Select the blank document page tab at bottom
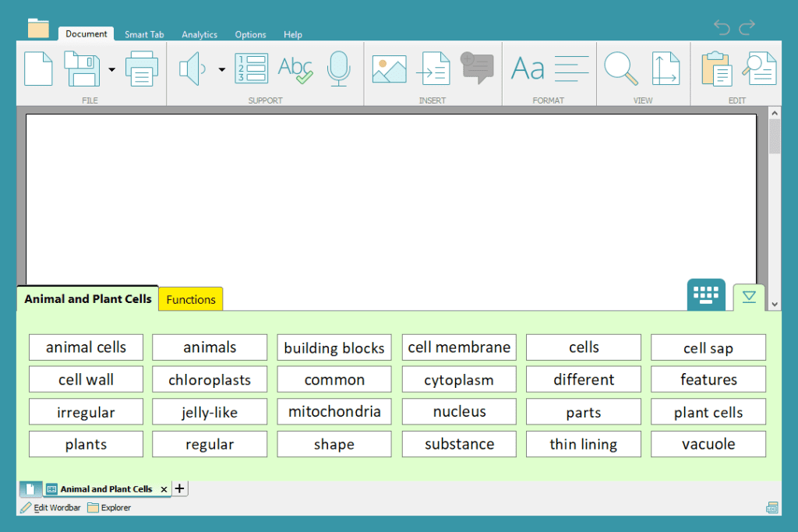 point(30,488)
